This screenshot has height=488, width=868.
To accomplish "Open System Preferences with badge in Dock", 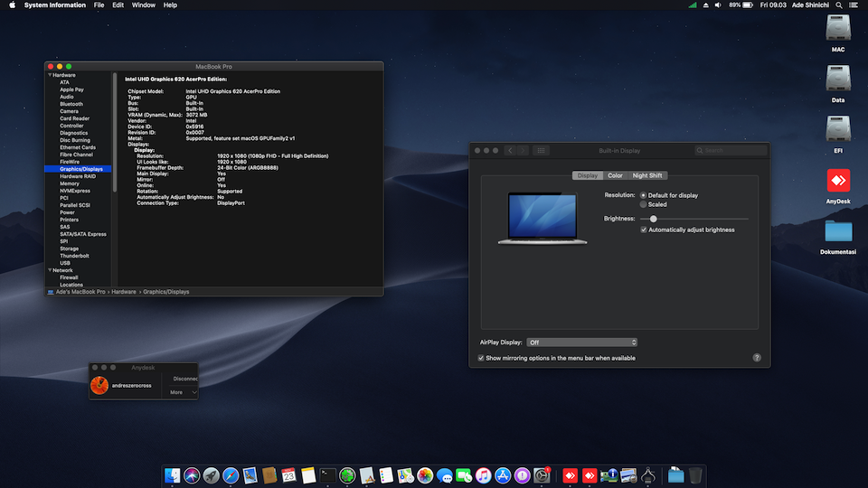I will (542, 475).
